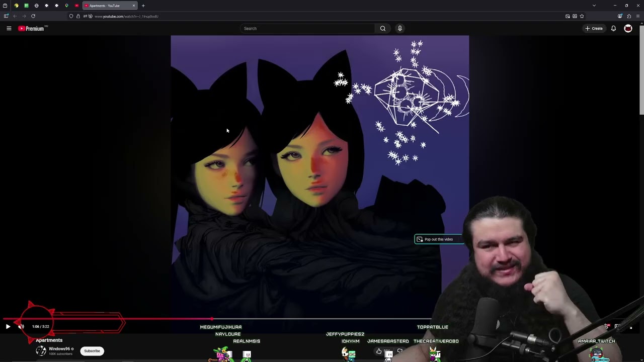Switch to the map pin pinned tab

point(66,6)
